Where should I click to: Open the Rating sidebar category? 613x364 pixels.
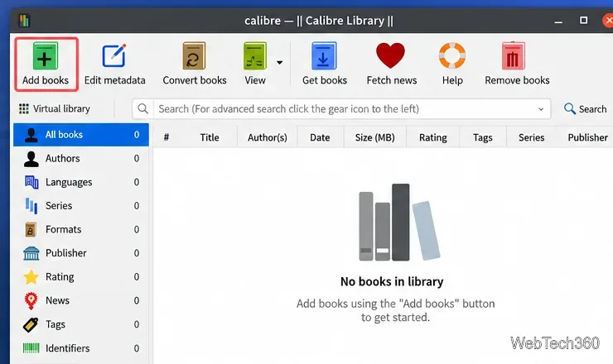tap(81, 277)
